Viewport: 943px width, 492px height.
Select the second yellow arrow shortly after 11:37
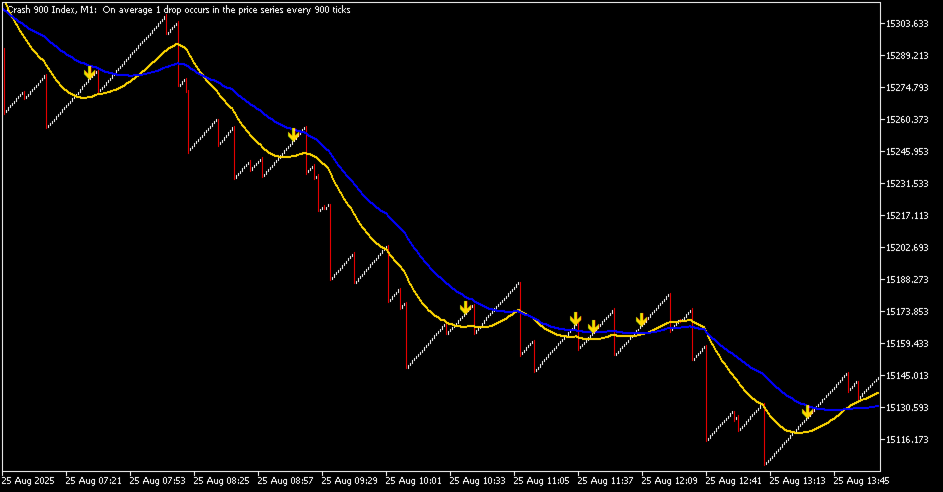[x=593, y=327]
